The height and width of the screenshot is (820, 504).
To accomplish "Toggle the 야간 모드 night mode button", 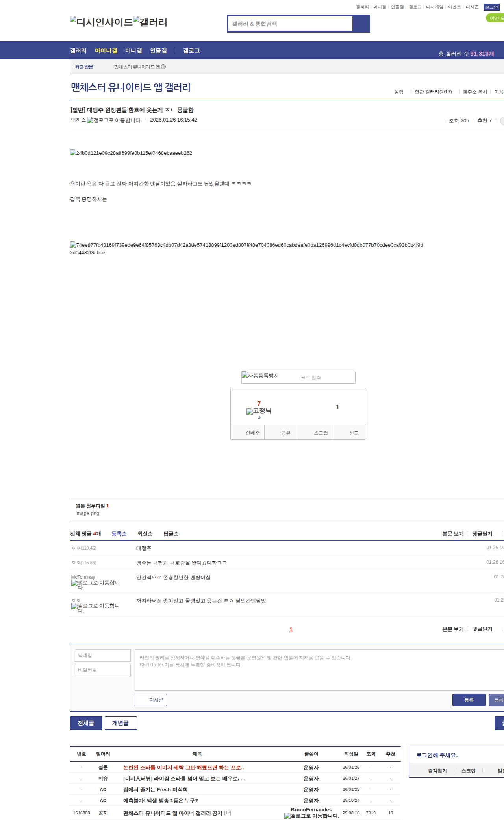I will tap(495, 18).
